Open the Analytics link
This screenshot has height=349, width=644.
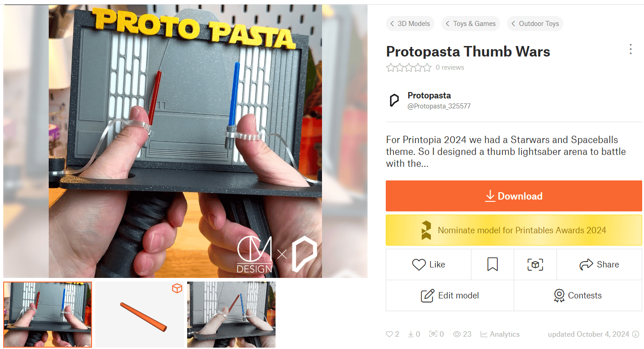[x=500, y=334]
